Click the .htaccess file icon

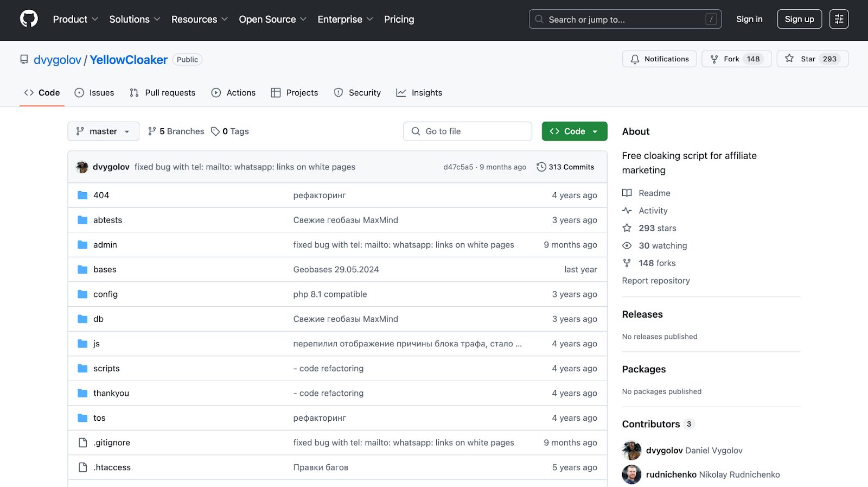click(82, 467)
